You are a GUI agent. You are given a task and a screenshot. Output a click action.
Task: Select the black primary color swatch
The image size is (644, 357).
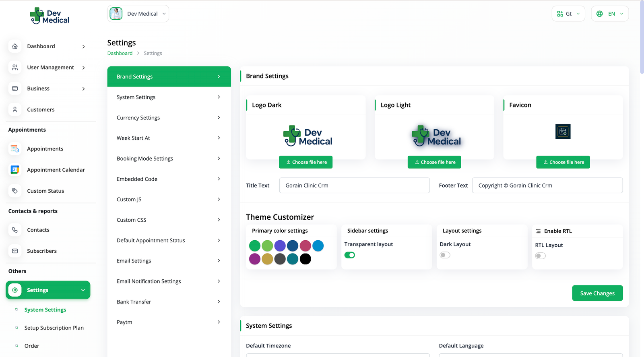click(305, 259)
